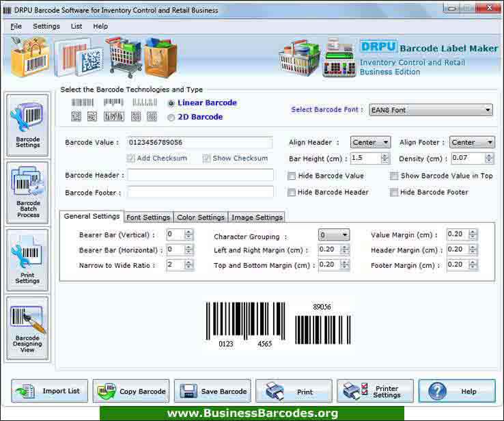This screenshot has width=504, height=421.
Task: Adjust Footer Margin spinner
Action: pos(472,264)
